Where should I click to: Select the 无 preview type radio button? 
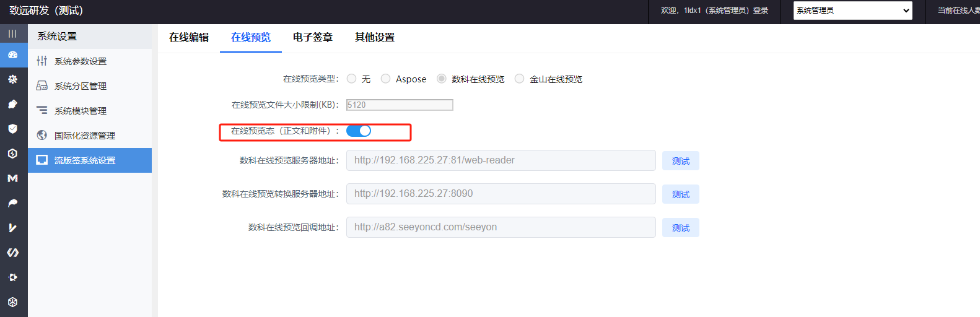(352, 79)
